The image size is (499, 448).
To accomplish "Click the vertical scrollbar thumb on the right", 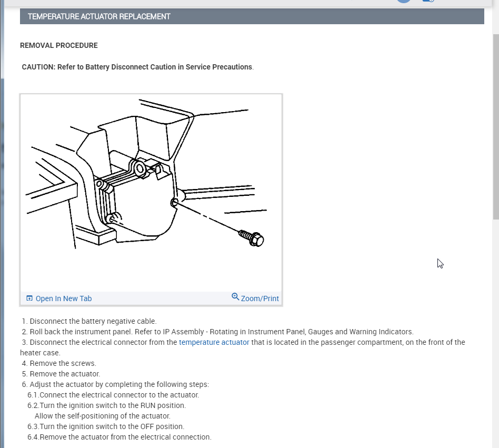I will pyautogui.click(x=496, y=126).
